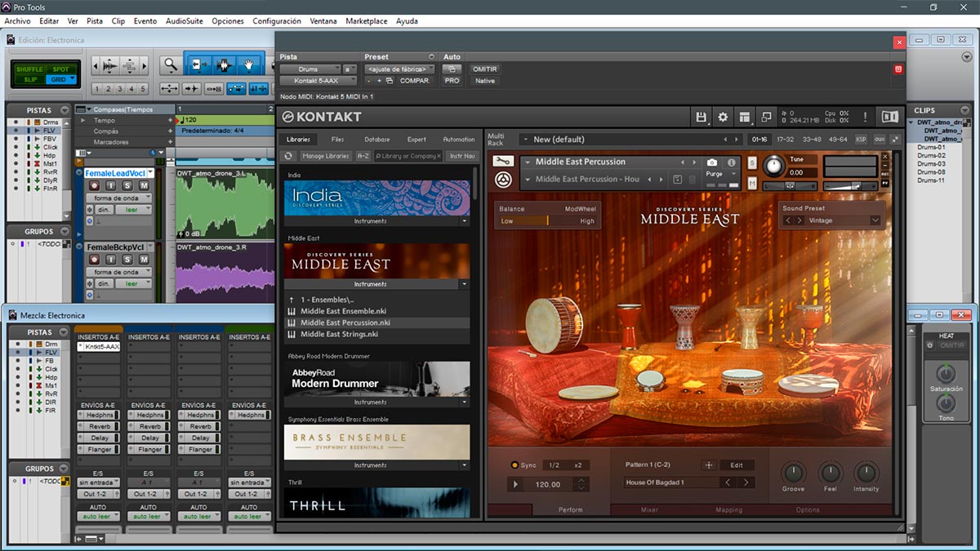Screen dimensions: 980x551
Task: Toggle OMITIR bypass in plugin header
Action: [x=485, y=69]
